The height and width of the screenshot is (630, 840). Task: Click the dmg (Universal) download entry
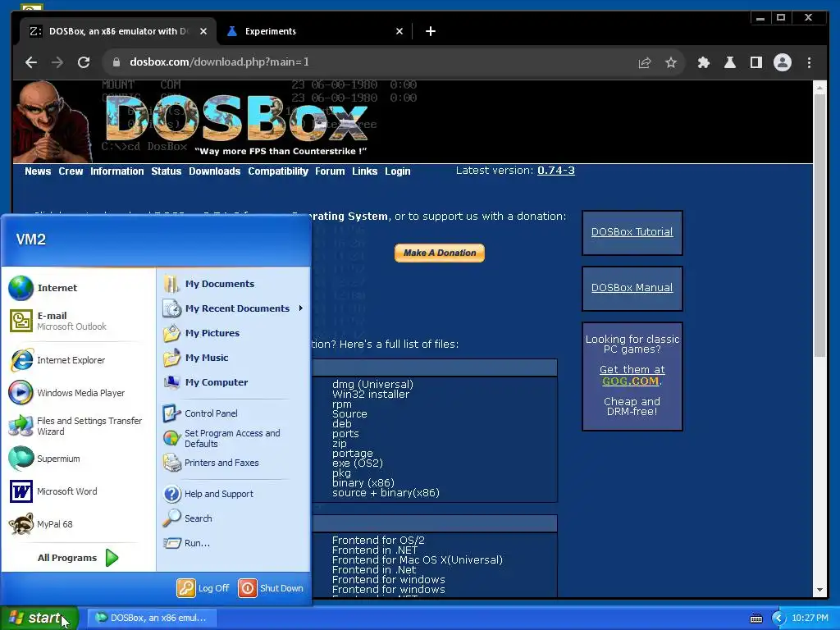pyautogui.click(x=373, y=384)
